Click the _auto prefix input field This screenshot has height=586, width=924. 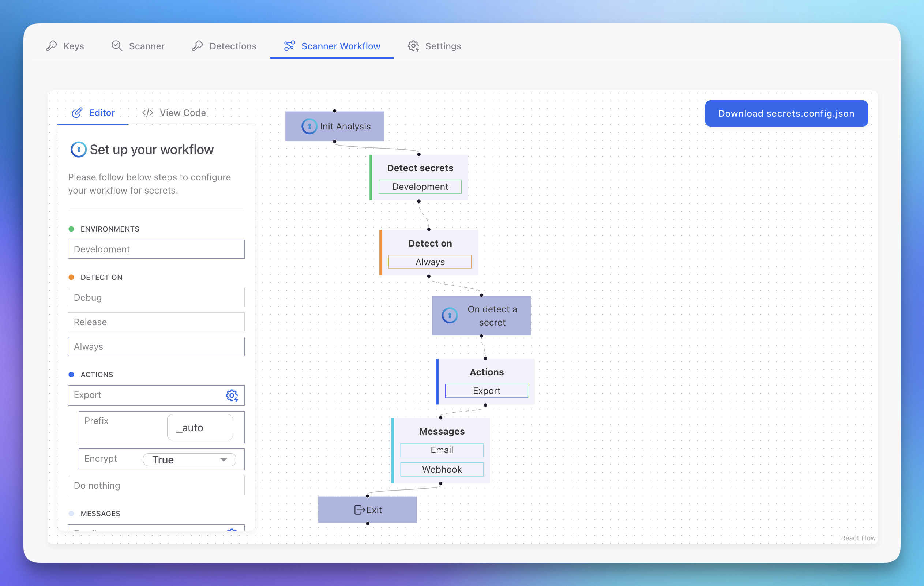(199, 427)
